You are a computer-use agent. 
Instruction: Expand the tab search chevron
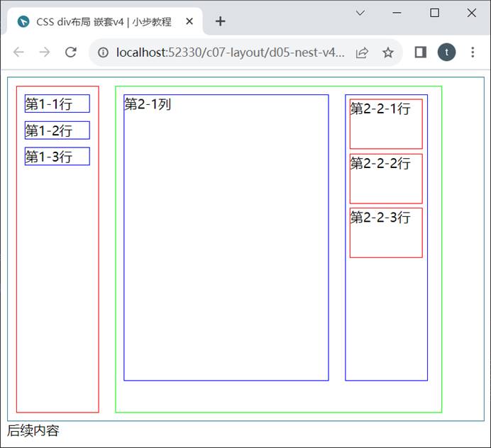(360, 13)
